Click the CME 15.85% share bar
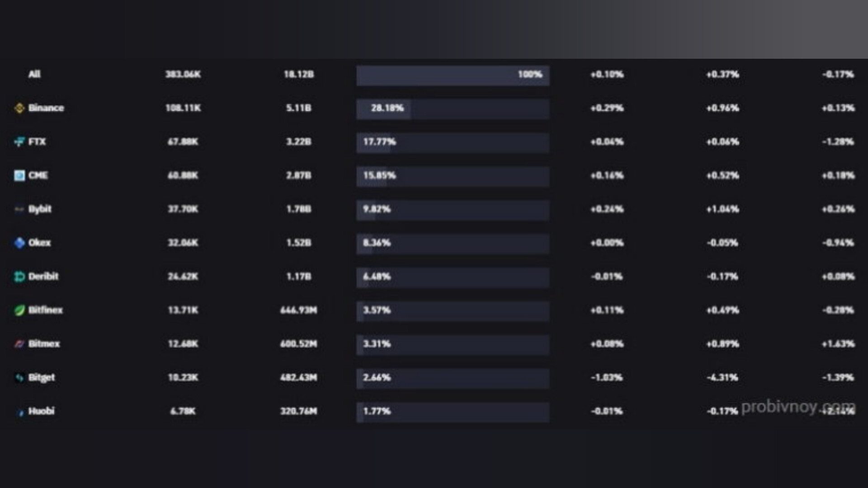Viewport: 868px width, 488px height. (453, 176)
